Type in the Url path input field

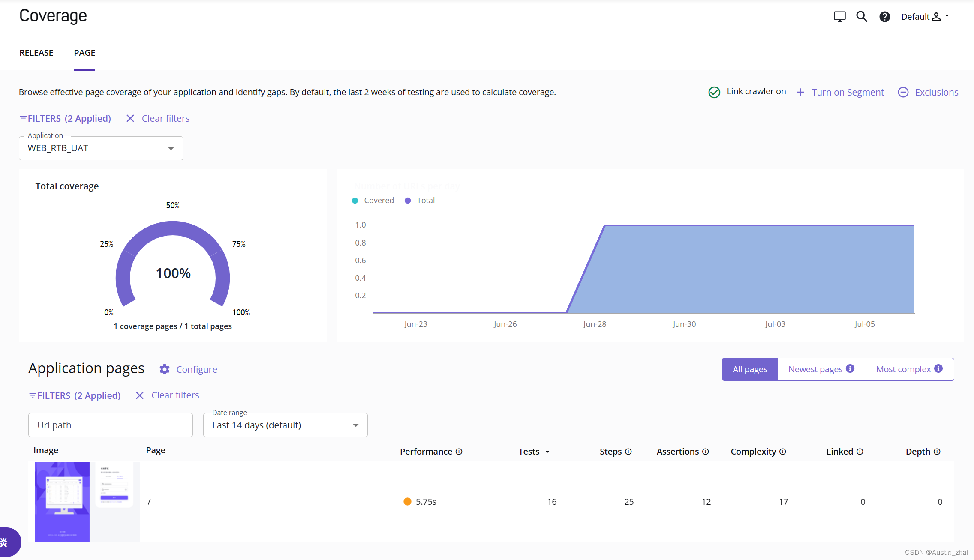pos(110,424)
